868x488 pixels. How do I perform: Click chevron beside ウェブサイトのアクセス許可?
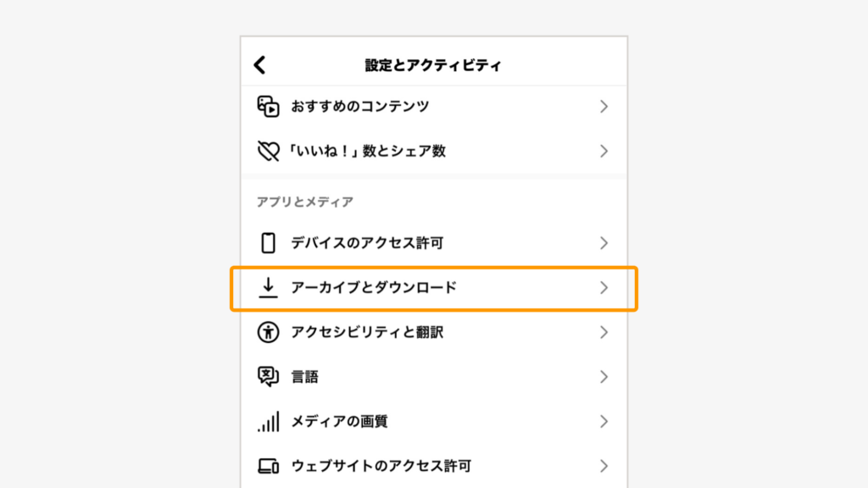[604, 466]
